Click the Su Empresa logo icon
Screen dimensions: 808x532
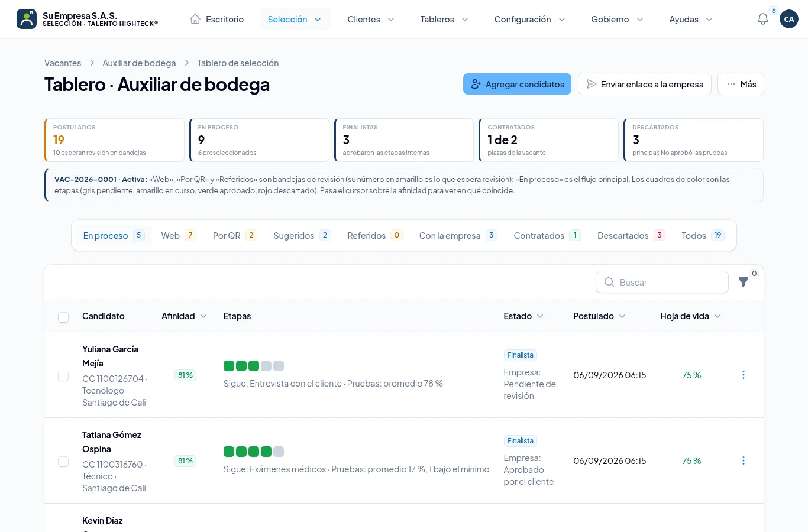(27, 19)
